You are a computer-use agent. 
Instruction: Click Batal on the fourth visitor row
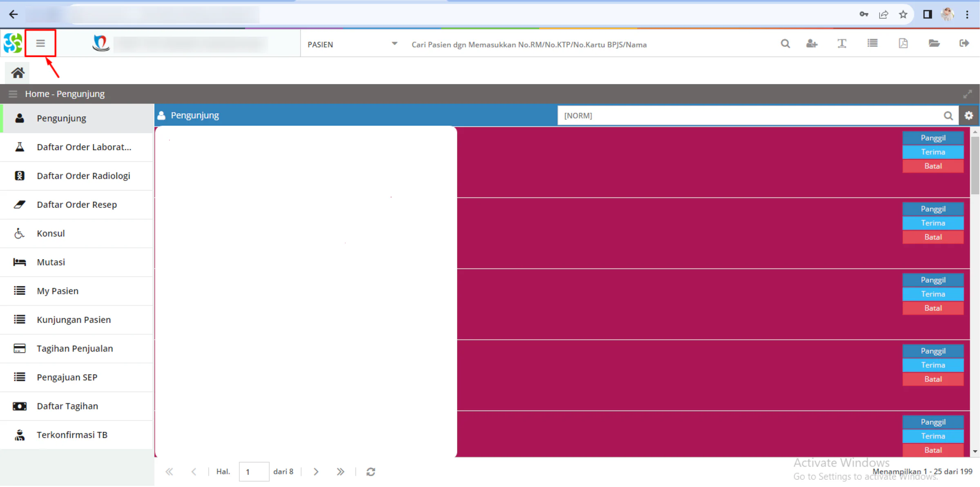point(933,379)
